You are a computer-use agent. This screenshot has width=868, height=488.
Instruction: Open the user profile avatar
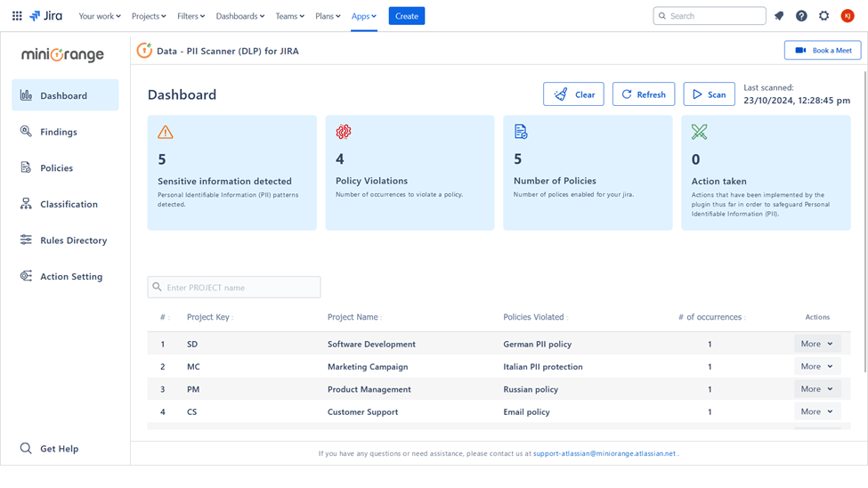pos(847,16)
